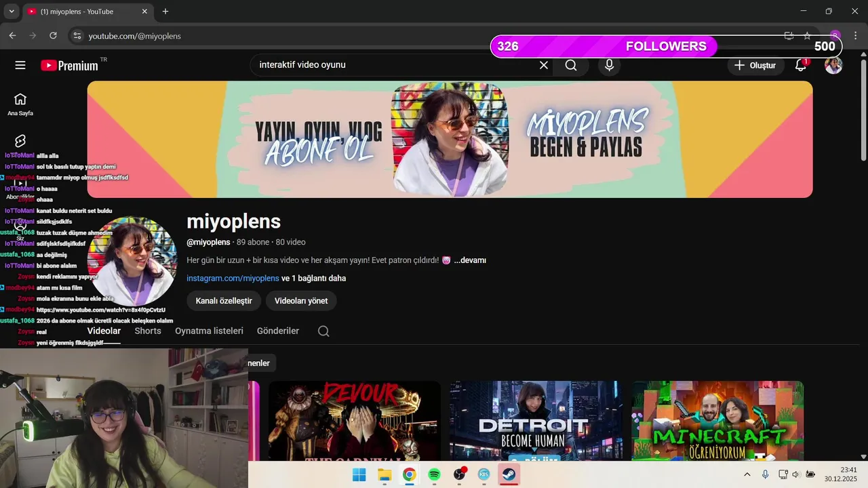Click the microphone icon in system tray

click(765, 474)
